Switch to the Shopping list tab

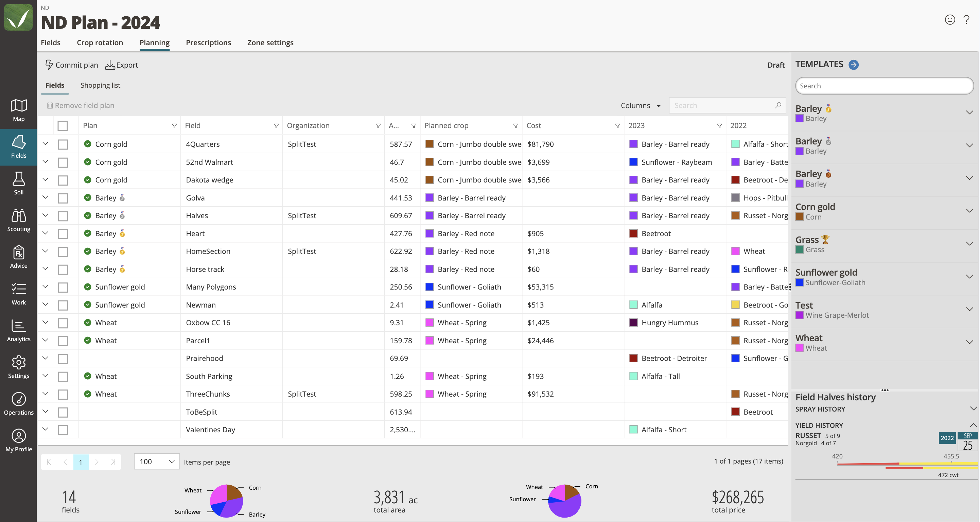(100, 85)
